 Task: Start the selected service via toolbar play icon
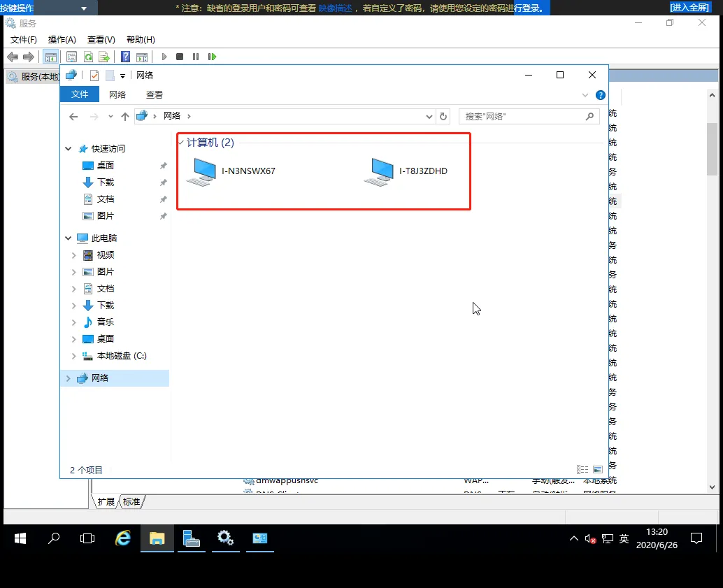tap(164, 57)
